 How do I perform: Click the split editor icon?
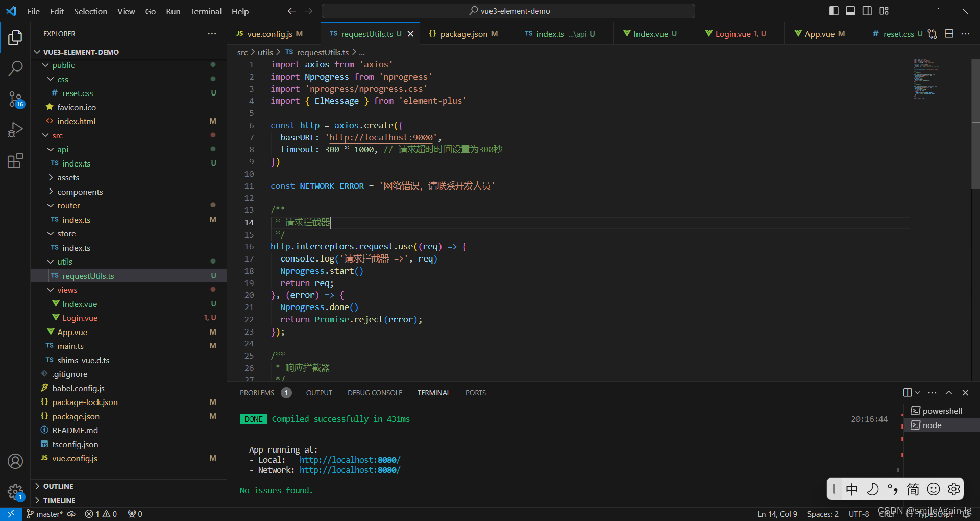[949, 34]
